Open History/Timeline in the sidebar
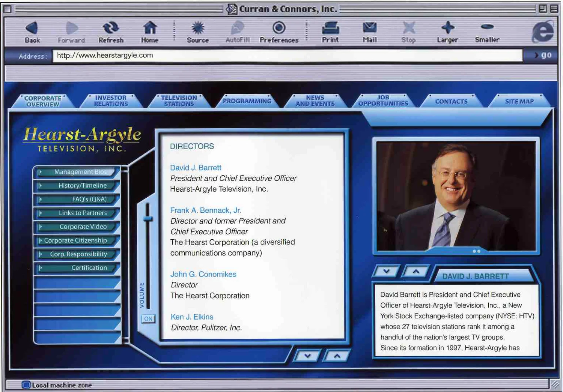The image size is (563, 392). pos(77,186)
